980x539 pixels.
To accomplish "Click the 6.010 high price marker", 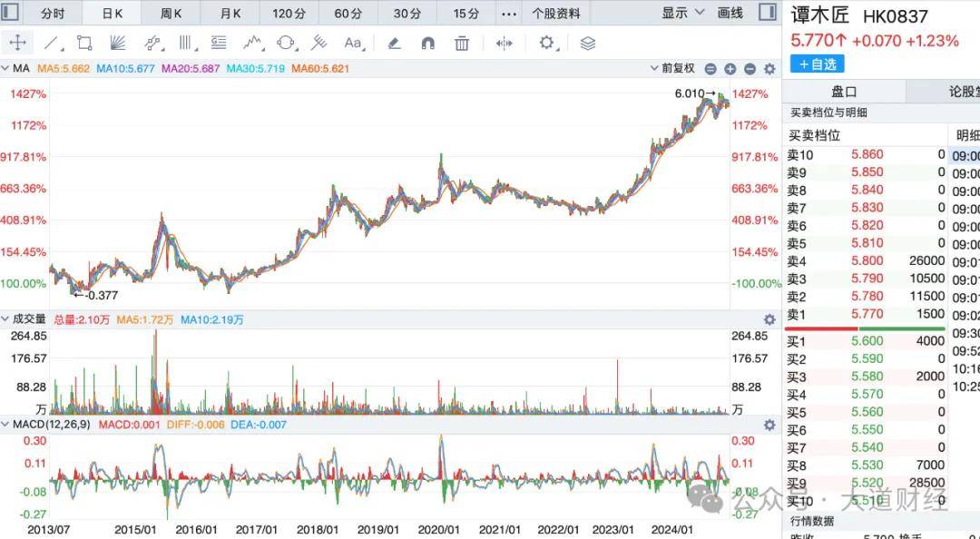I will 695,93.
